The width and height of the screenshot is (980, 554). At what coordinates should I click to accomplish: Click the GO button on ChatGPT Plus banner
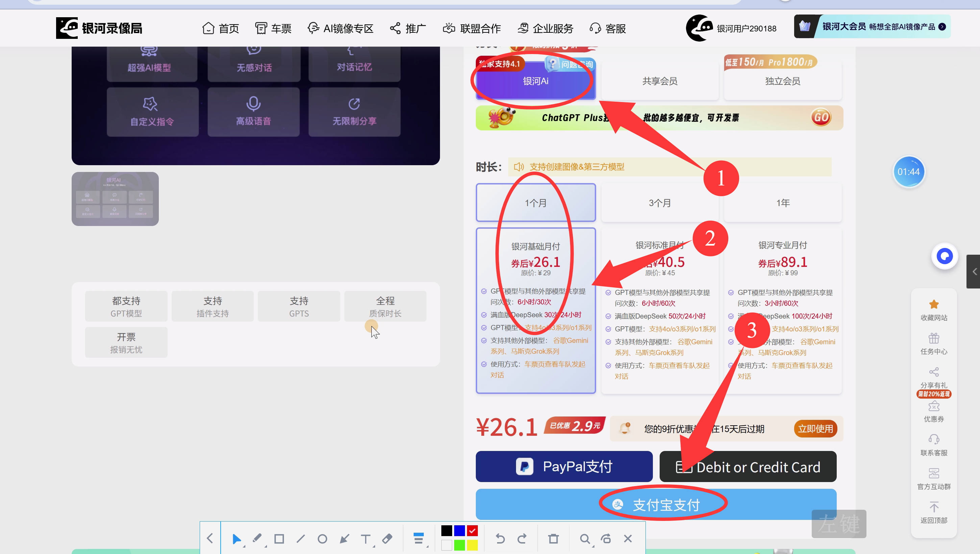pyautogui.click(x=821, y=117)
